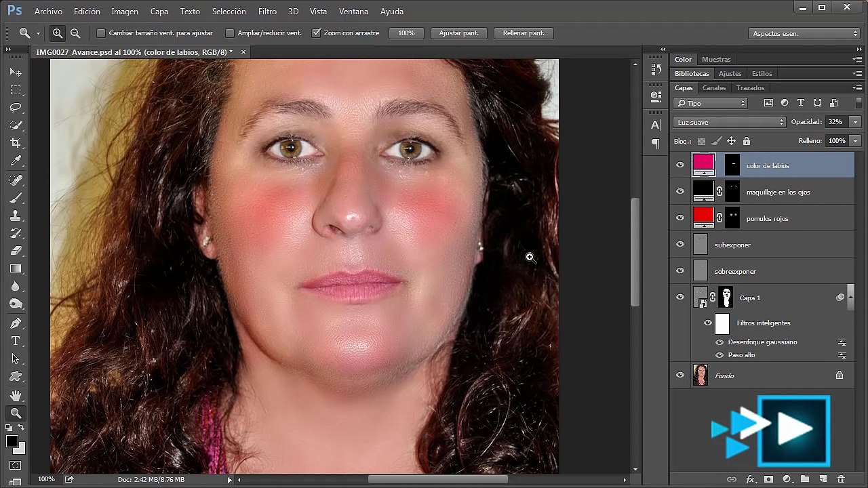Select the Eraser tool
The width and height of the screenshot is (868, 488).
[16, 251]
